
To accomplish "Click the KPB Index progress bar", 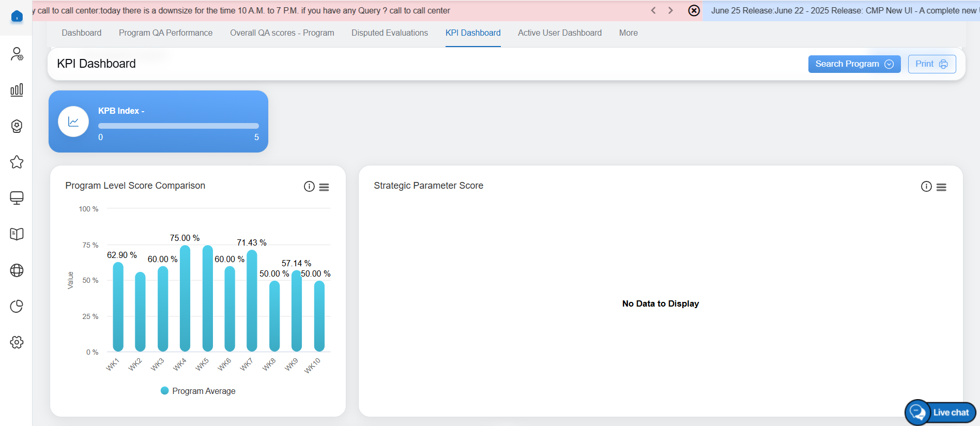I will click(178, 126).
